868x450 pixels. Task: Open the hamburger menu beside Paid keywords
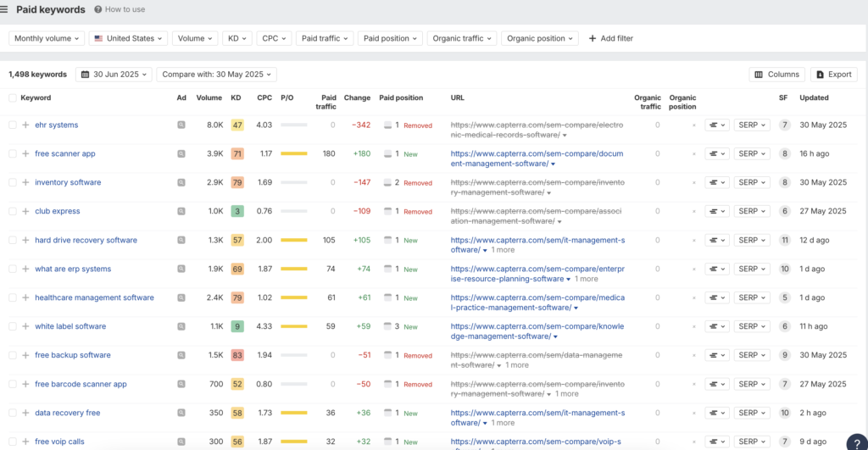[4, 9]
